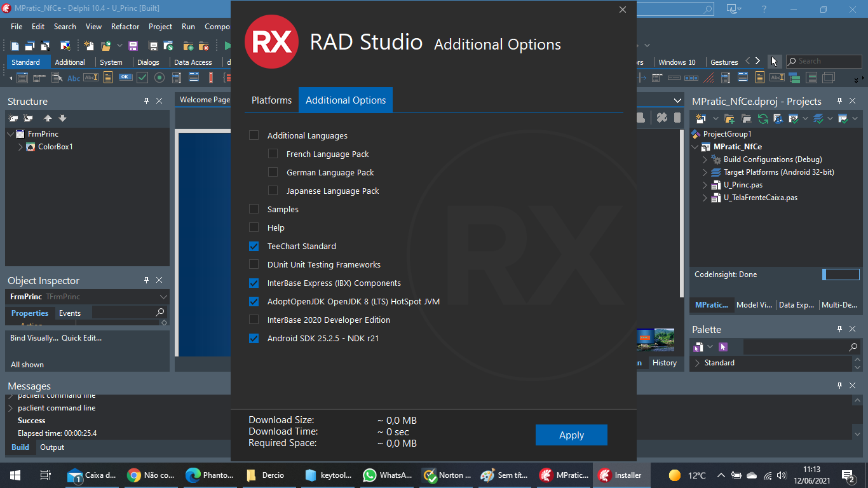Viewport: 868px width, 488px height.
Task: Uncheck AdoptOpenJDK OpenJDK 8 HotSpot JVM
Action: click(x=254, y=301)
